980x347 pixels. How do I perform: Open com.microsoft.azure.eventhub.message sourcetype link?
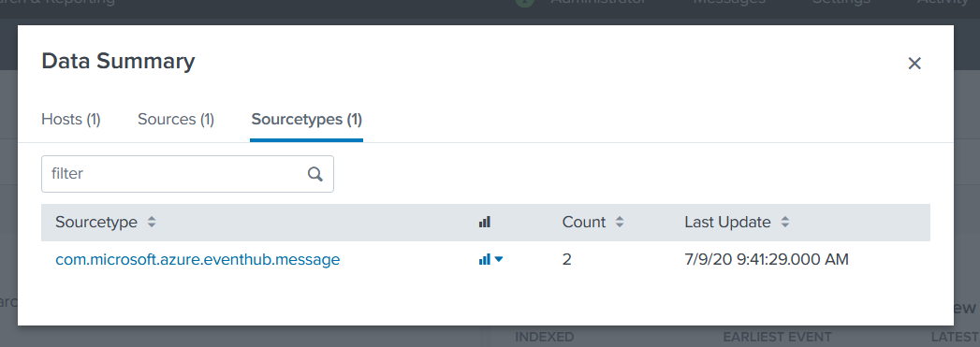coord(197,260)
